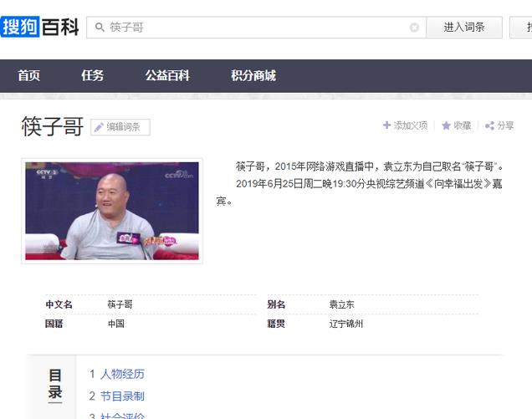Viewport: 532px width, 419px height.
Task: Open the 公益百科 navigation tab
Action: click(x=167, y=75)
